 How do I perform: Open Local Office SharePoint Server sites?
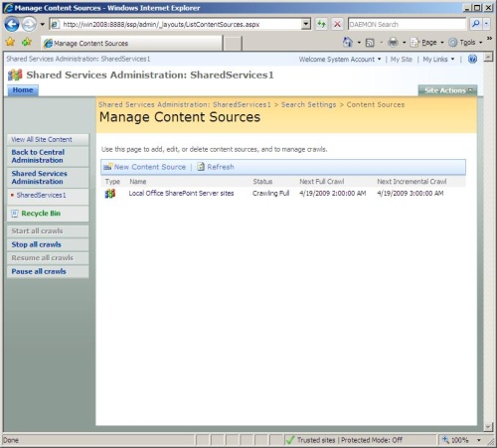pyautogui.click(x=181, y=193)
